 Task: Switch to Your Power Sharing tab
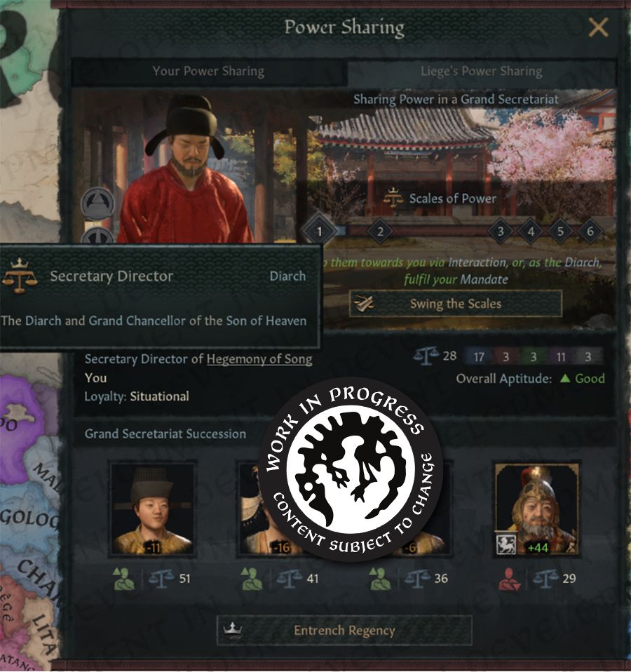[x=209, y=71]
